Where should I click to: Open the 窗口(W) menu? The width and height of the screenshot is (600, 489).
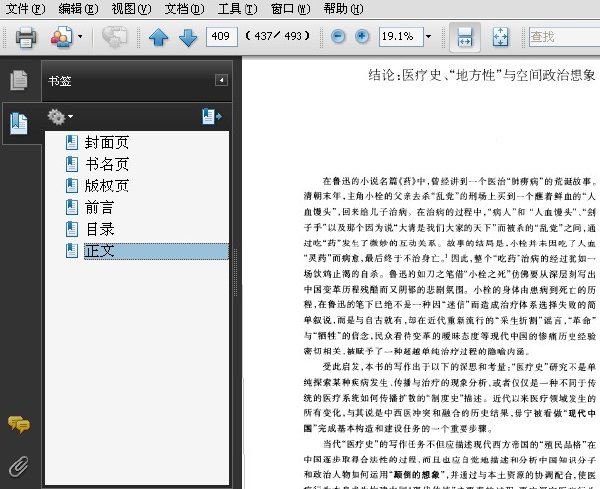pyautogui.click(x=290, y=9)
